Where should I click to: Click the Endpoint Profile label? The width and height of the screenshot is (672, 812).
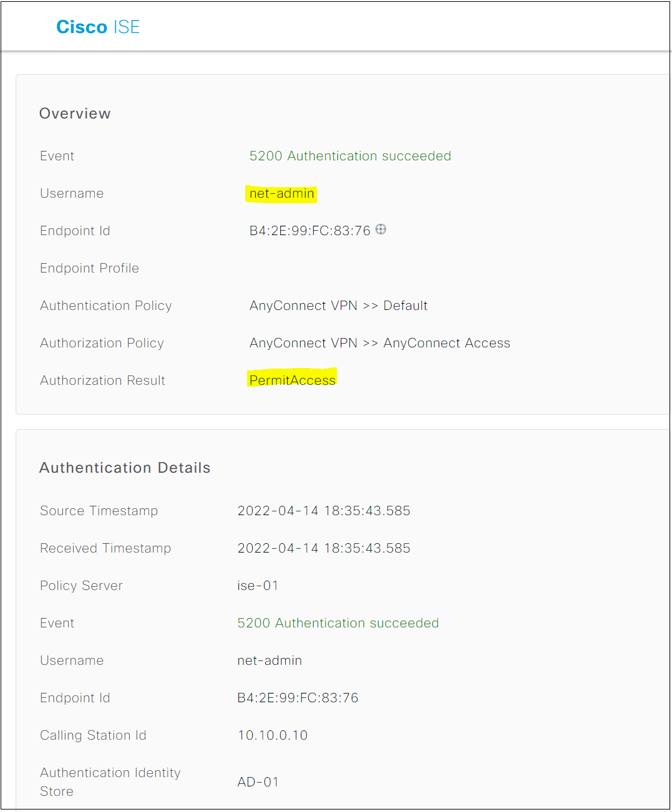coord(89,268)
